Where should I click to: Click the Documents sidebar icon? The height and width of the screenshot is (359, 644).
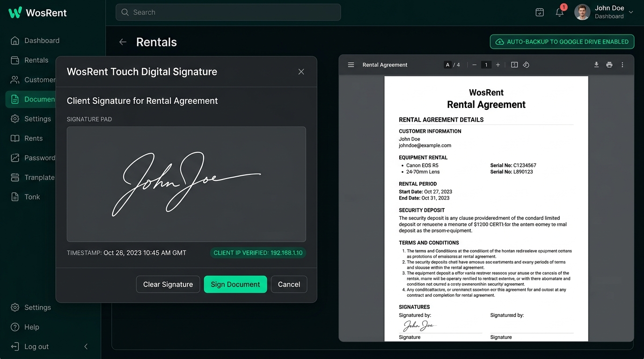coord(15,99)
